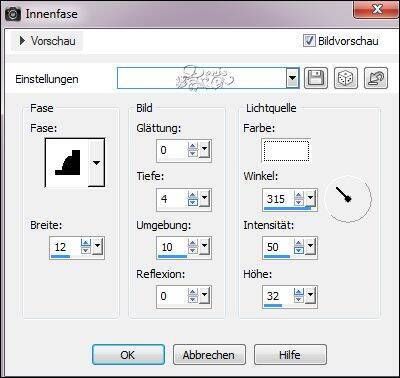The image size is (400, 378).
Task: Pick the light Farbe color swatch
Action: (x=286, y=151)
